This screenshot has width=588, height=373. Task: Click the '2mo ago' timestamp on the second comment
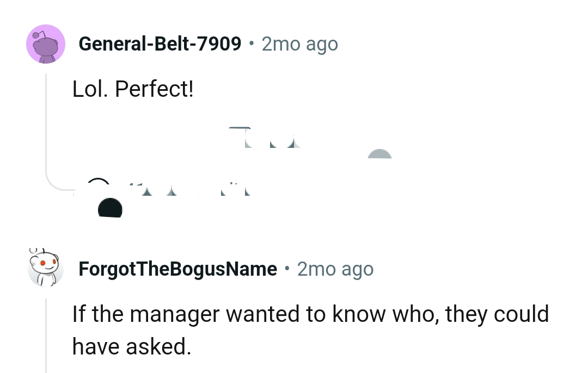[334, 269]
